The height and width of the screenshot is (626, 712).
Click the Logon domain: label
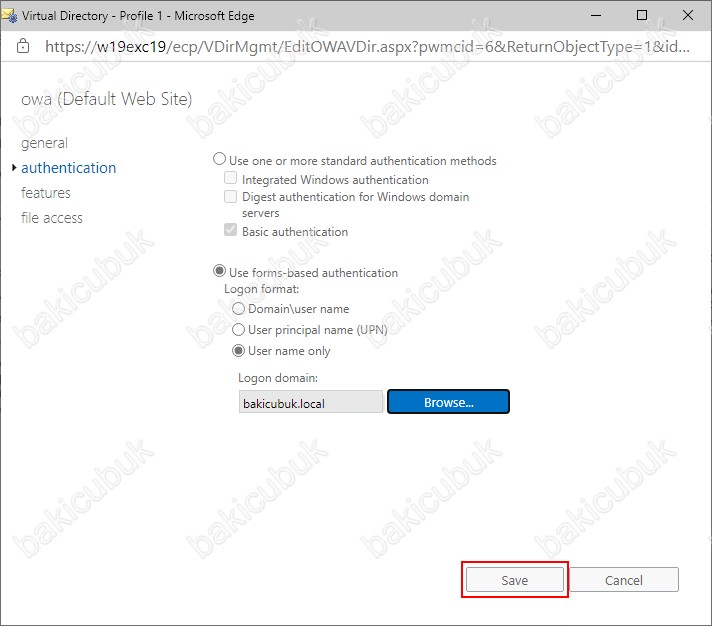click(x=278, y=378)
